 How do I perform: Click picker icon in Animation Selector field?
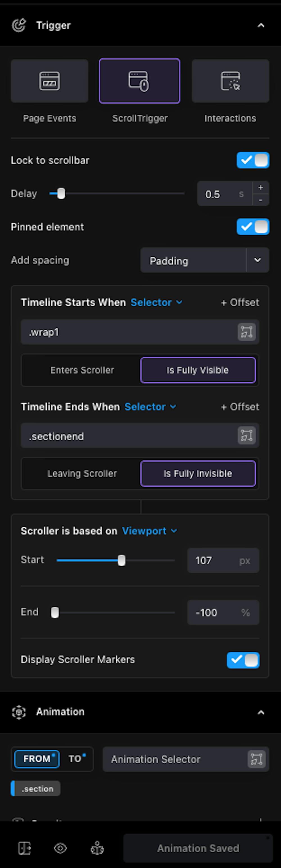[256, 759]
